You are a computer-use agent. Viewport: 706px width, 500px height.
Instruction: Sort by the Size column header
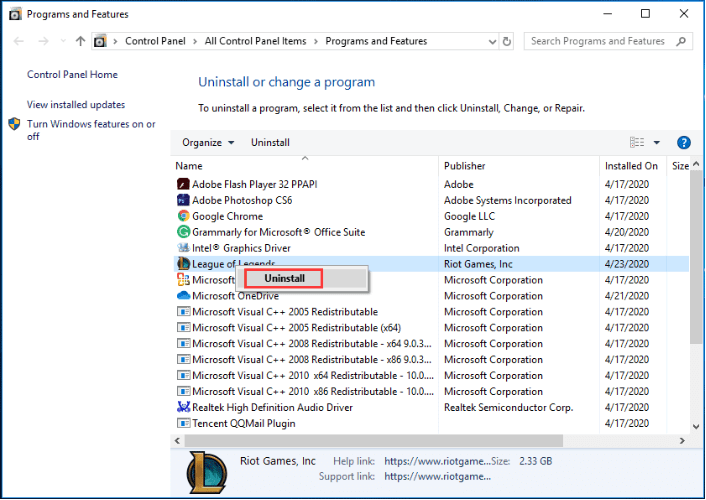679,165
